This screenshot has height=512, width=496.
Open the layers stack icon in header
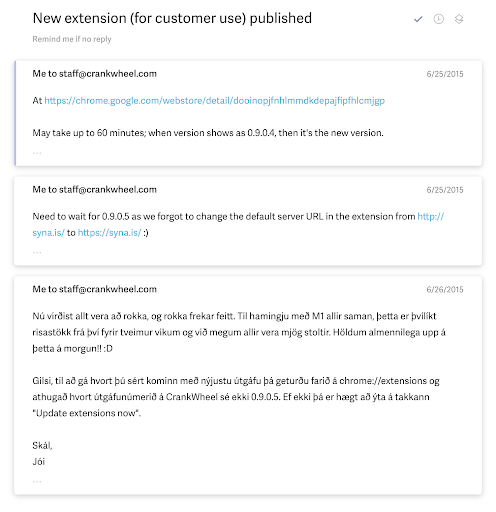459,19
